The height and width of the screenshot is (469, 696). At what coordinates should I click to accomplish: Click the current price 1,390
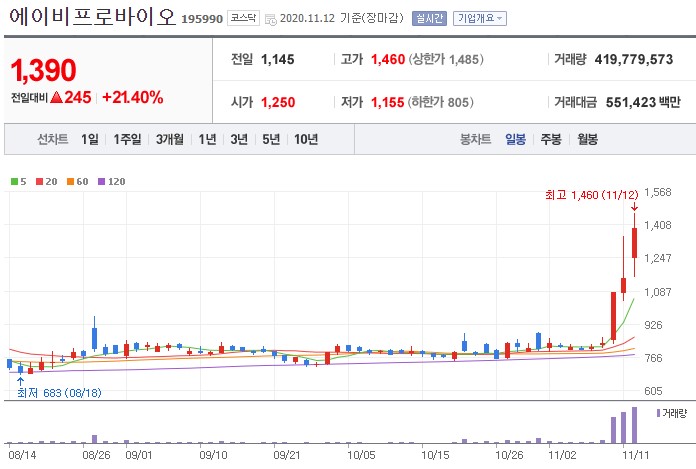click(44, 70)
